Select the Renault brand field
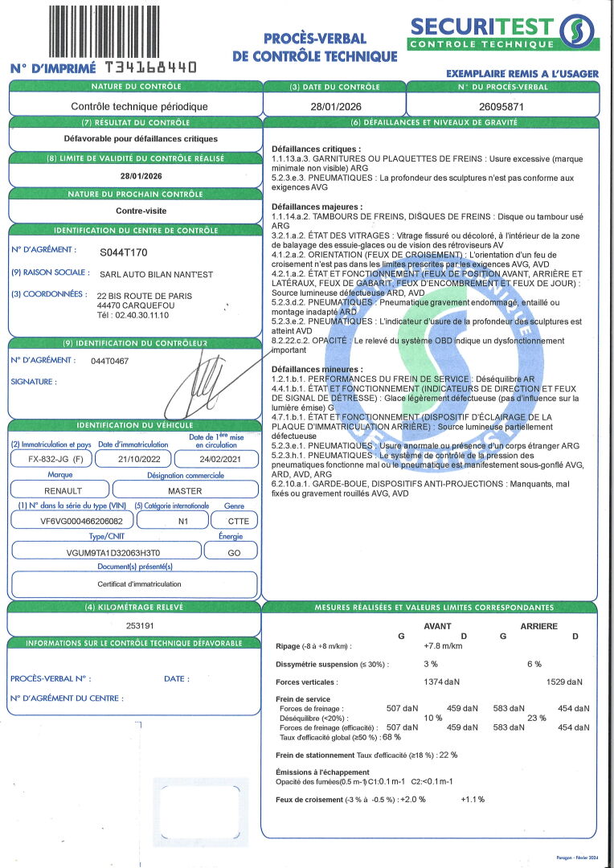This screenshot has height=868, width=614. 55,489
